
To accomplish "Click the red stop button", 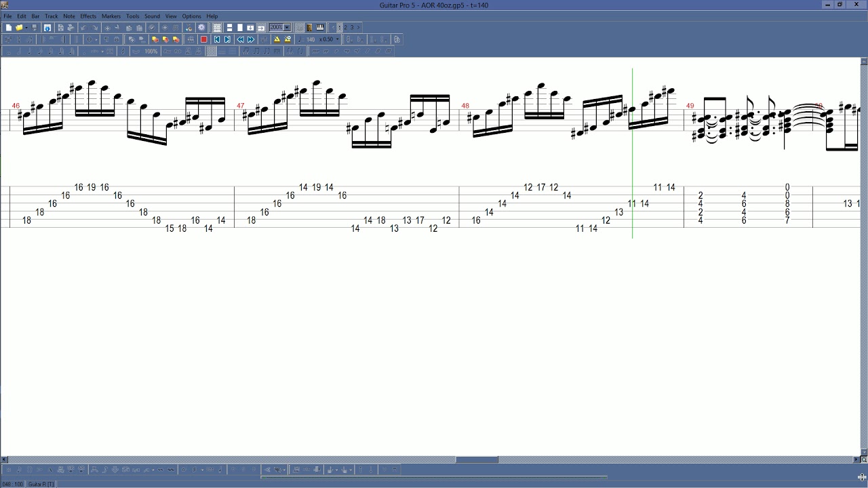I will pos(203,39).
